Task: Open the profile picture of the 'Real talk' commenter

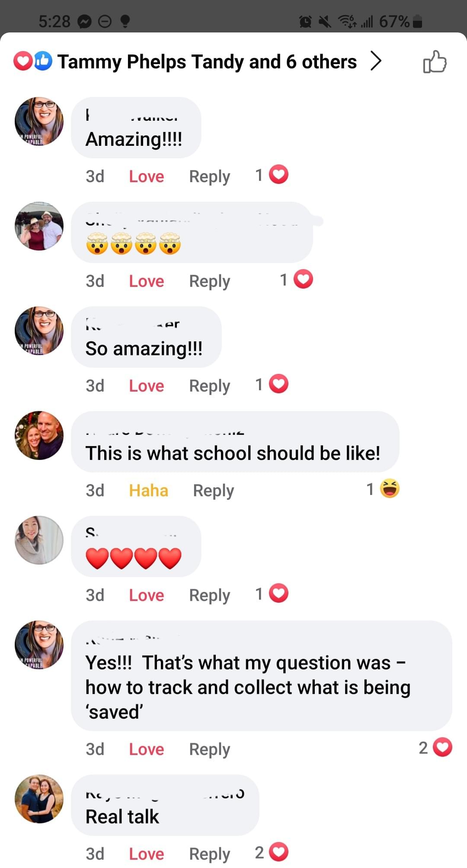Action: (39, 799)
